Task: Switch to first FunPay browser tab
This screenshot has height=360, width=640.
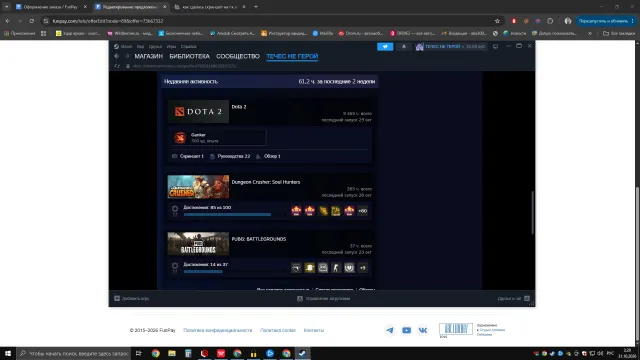Action: point(51,7)
